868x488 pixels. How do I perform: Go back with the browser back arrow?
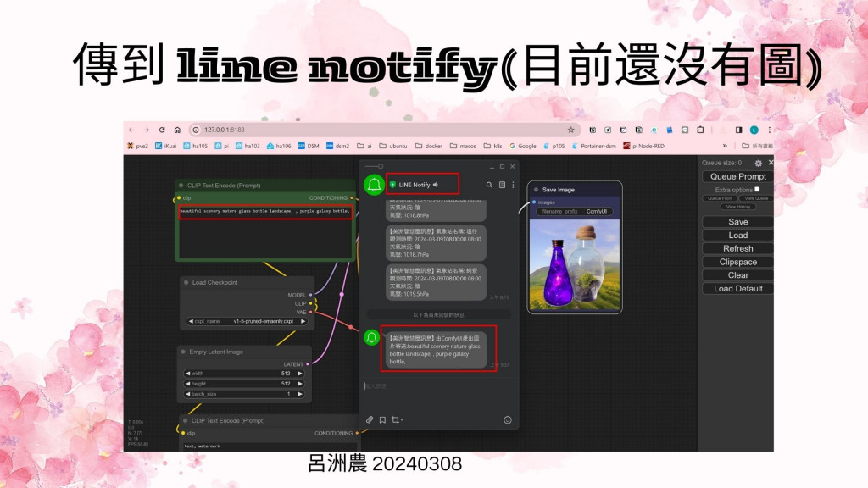131,130
